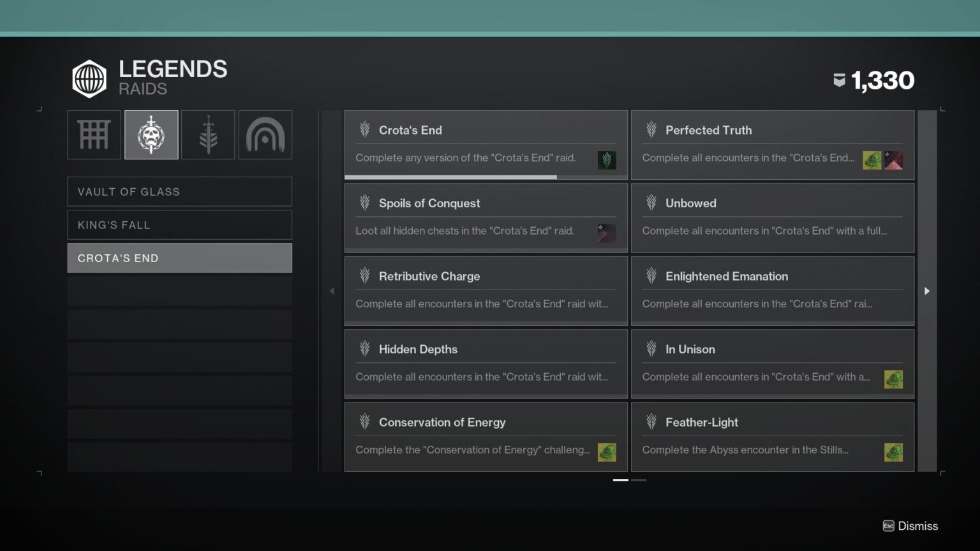Click green reward icon on In Unison

(893, 379)
